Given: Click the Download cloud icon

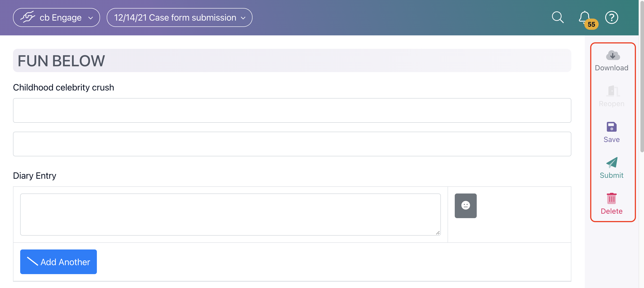Looking at the screenshot, I should [613, 55].
